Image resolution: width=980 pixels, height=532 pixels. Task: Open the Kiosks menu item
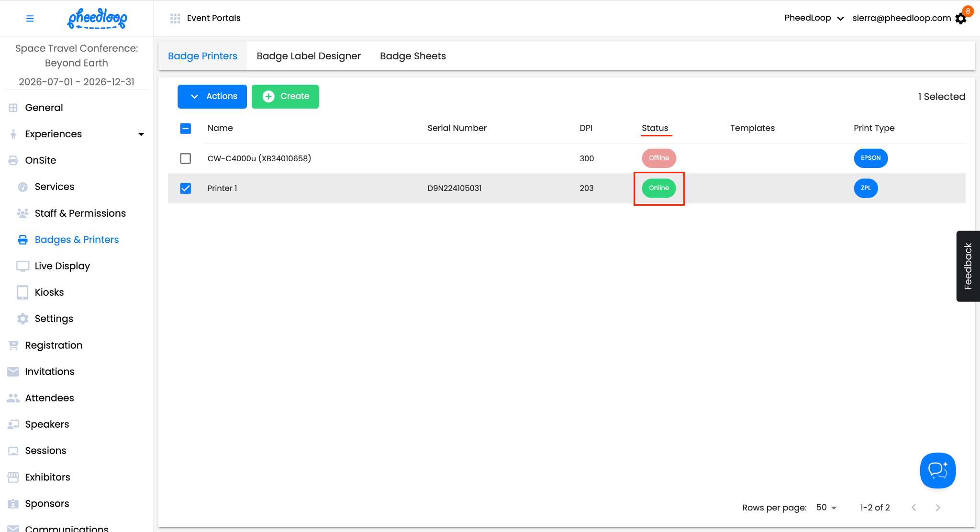pyautogui.click(x=49, y=292)
